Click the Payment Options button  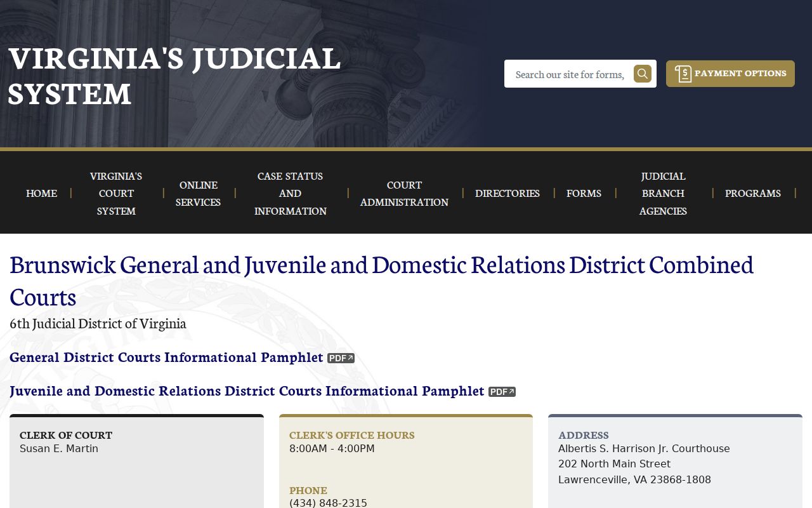tap(730, 74)
